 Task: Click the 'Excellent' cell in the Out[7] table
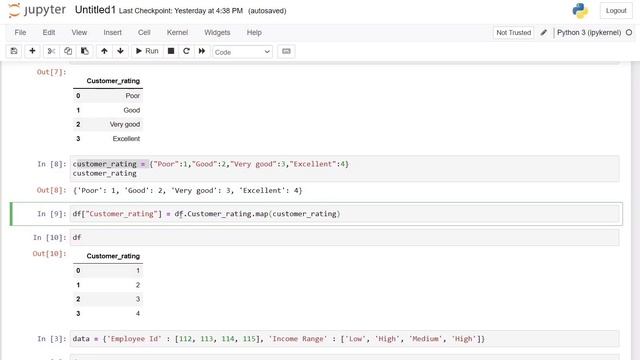(126, 139)
